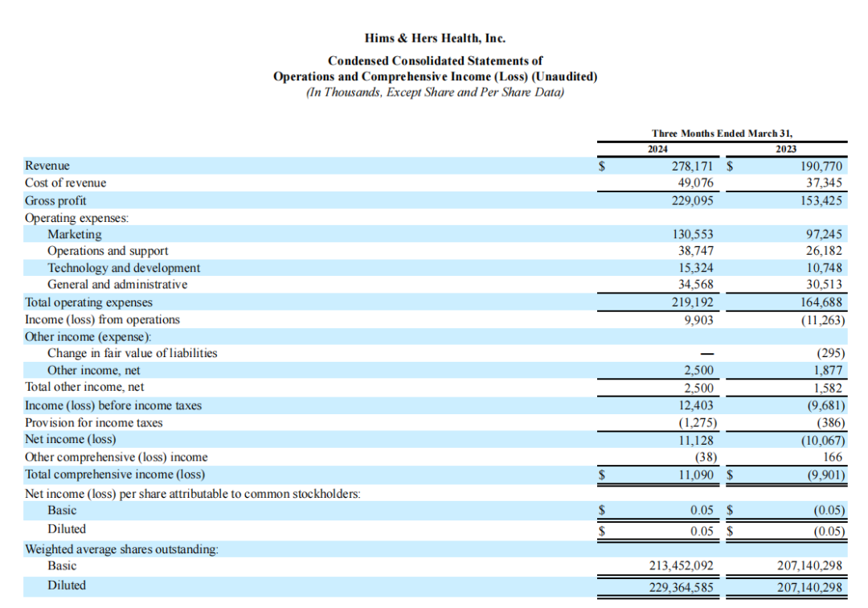868x608 pixels.
Task: Click comprehensive income value 11,090
Action: tap(696, 474)
